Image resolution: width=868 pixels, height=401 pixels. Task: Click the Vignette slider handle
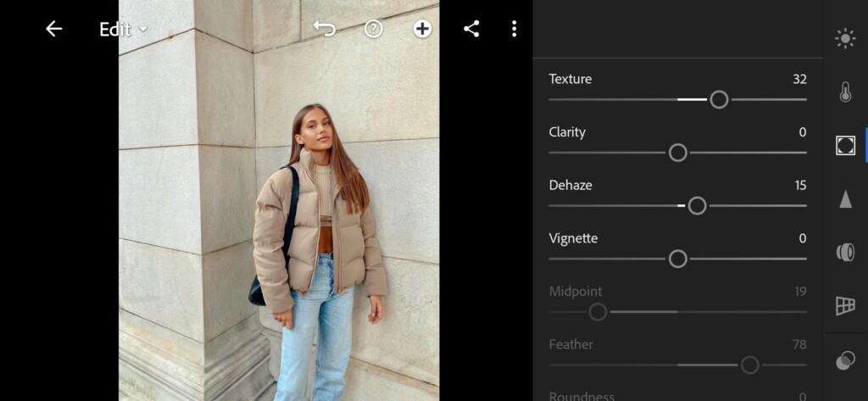678,259
